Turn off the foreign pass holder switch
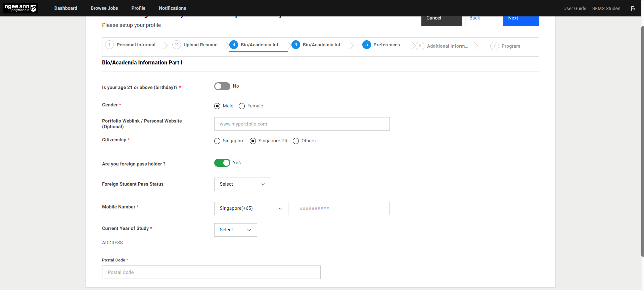Viewport: 644px width, 291px height. click(x=222, y=163)
